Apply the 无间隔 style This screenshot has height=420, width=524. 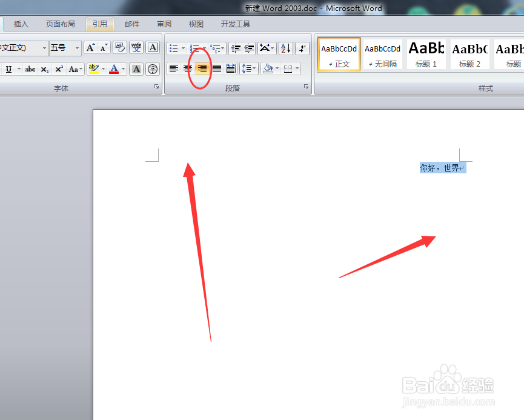coord(383,54)
